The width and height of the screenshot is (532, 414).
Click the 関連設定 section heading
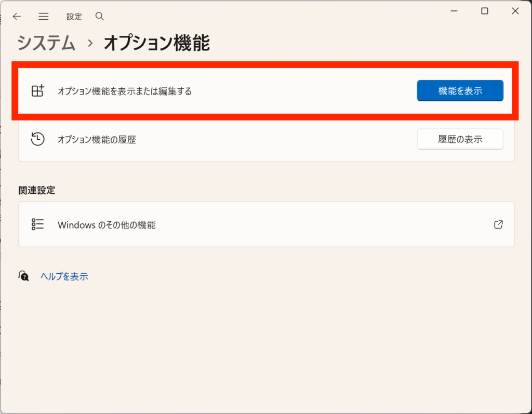pyautogui.click(x=36, y=190)
